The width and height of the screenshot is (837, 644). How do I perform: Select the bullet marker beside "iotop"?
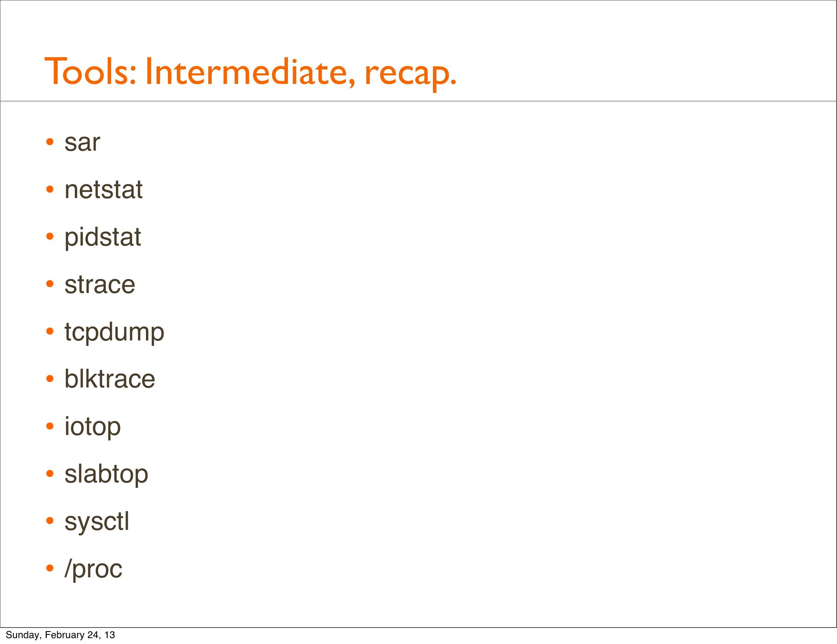click(50, 426)
